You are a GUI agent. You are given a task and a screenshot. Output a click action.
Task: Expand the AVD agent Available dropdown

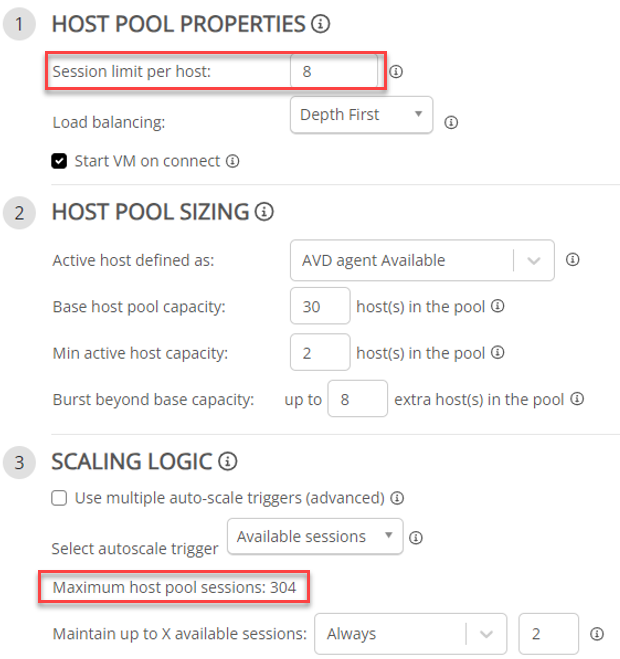click(x=422, y=260)
